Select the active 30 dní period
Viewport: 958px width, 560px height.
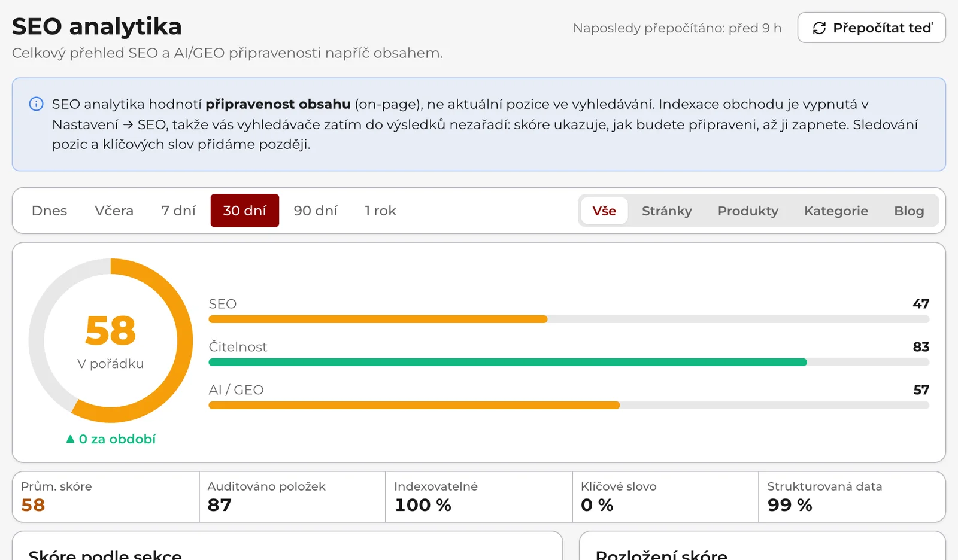point(245,211)
